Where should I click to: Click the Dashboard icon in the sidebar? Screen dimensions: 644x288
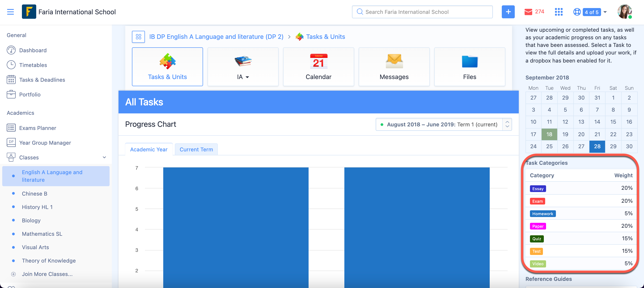click(x=11, y=50)
